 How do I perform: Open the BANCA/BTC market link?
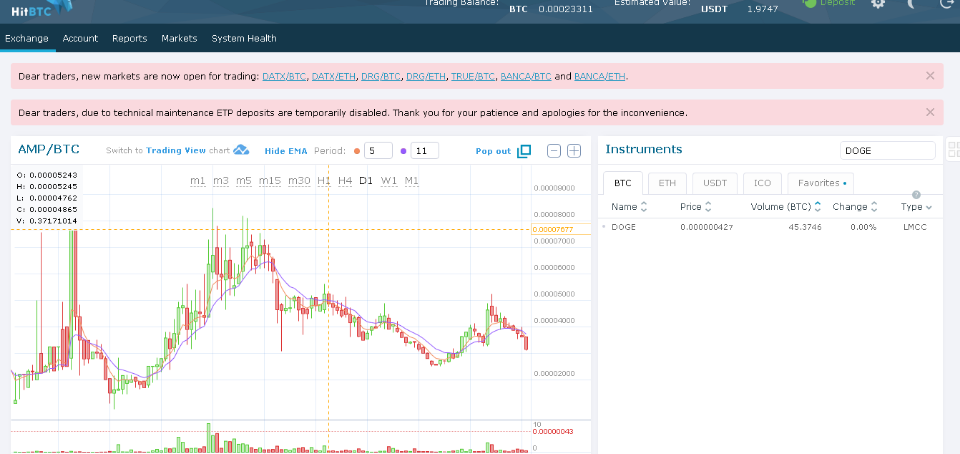click(x=525, y=76)
